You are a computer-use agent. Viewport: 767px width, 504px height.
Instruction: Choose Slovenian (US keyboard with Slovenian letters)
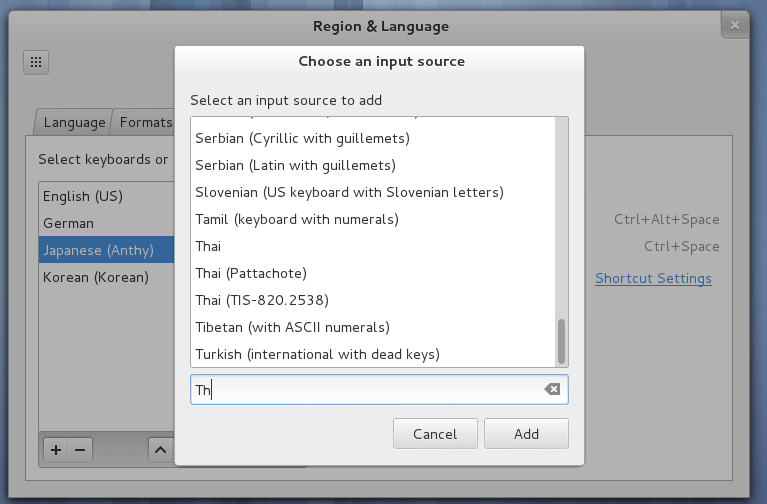(x=373, y=192)
